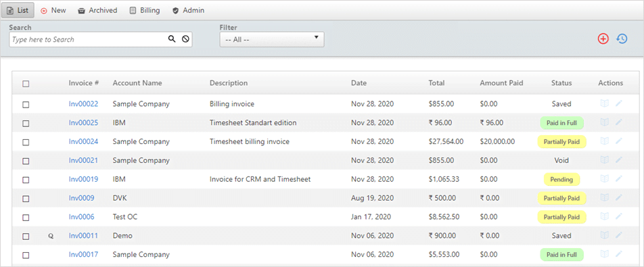
Task: Toggle the select-all header checkbox
Action: tap(26, 84)
